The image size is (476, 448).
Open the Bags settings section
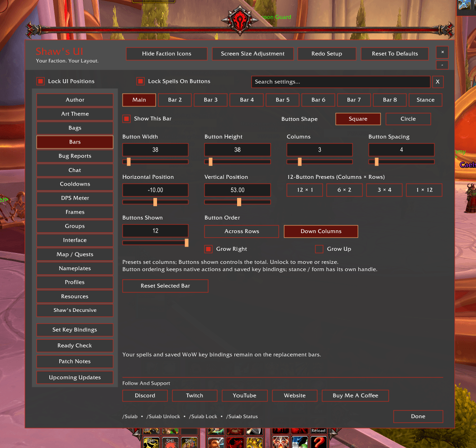coord(75,128)
